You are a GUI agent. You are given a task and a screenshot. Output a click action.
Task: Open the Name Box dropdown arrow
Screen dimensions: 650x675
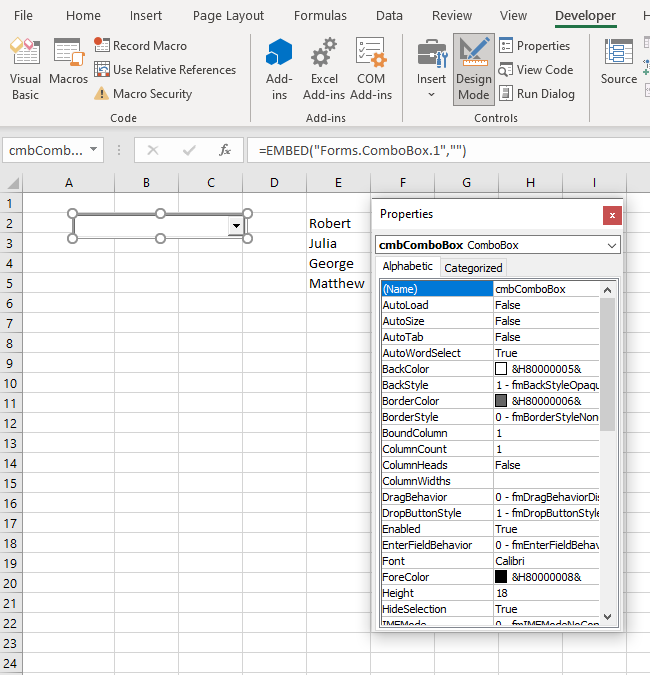pos(94,150)
